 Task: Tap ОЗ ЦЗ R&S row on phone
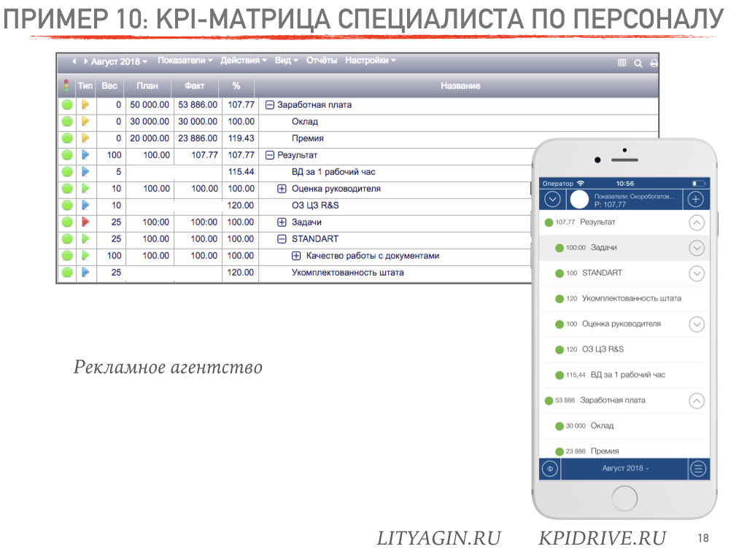624,349
